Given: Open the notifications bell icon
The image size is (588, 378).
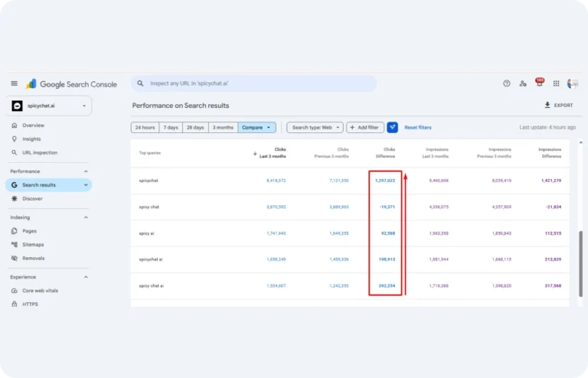Looking at the screenshot, I should (539, 83).
